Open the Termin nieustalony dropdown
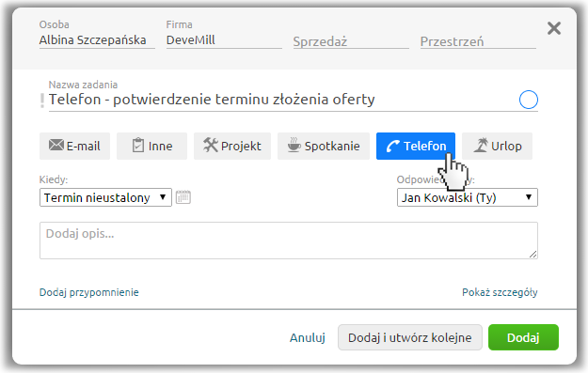Image resolution: width=588 pixels, height=373 pixels. pyautogui.click(x=105, y=197)
